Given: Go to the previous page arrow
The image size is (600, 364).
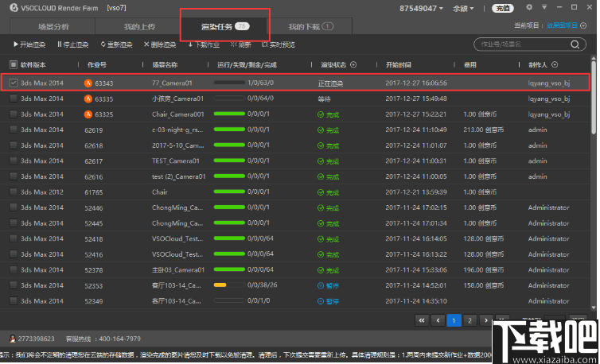Looking at the screenshot, I should [x=438, y=320].
